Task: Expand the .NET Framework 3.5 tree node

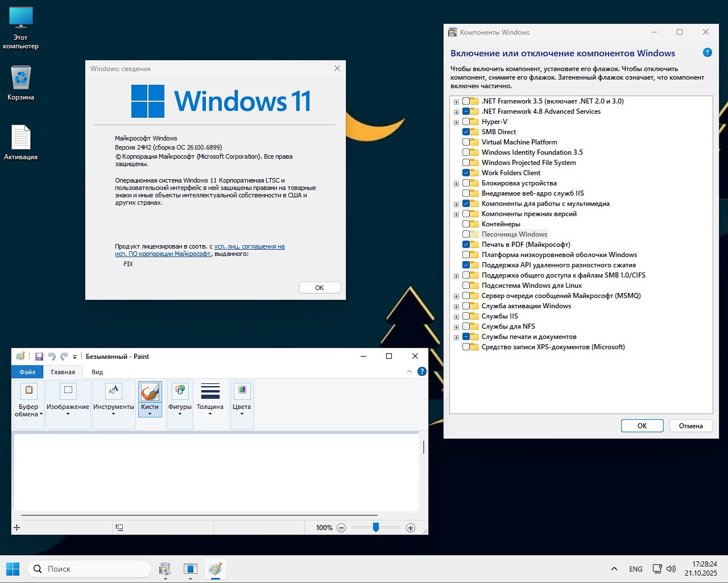Action: (x=456, y=102)
